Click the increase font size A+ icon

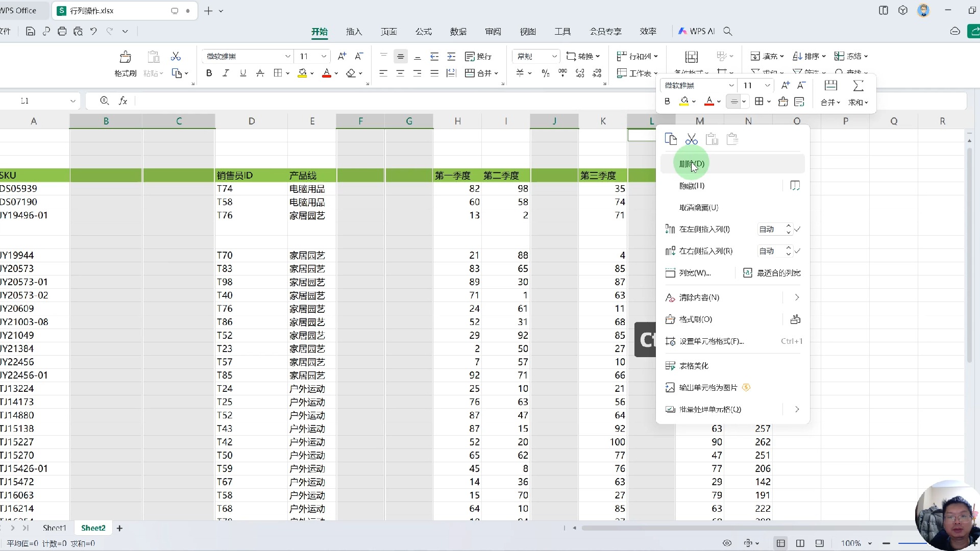point(341,56)
